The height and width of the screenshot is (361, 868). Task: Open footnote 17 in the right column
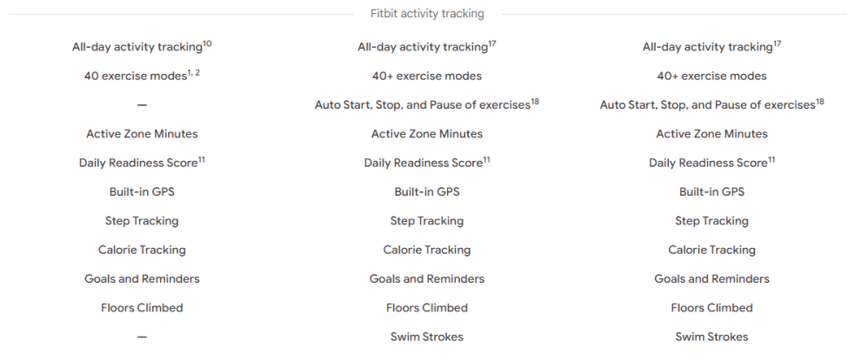[x=777, y=43]
